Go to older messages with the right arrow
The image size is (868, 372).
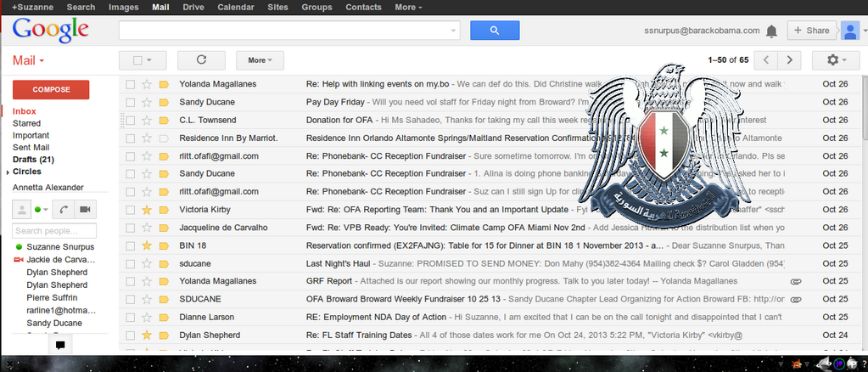coord(789,59)
